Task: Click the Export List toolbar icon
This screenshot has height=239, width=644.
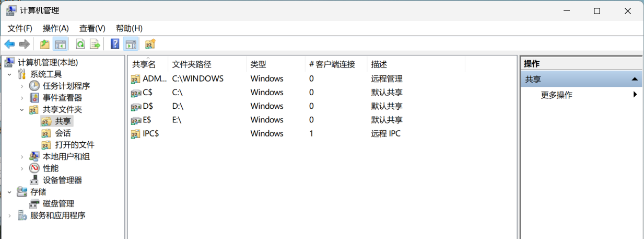Action: coord(95,44)
